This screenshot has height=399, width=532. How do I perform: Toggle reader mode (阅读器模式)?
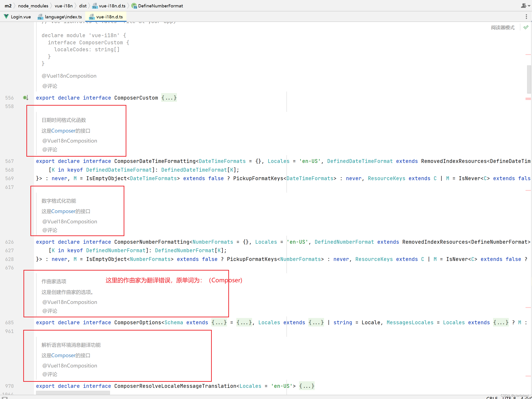pos(502,28)
